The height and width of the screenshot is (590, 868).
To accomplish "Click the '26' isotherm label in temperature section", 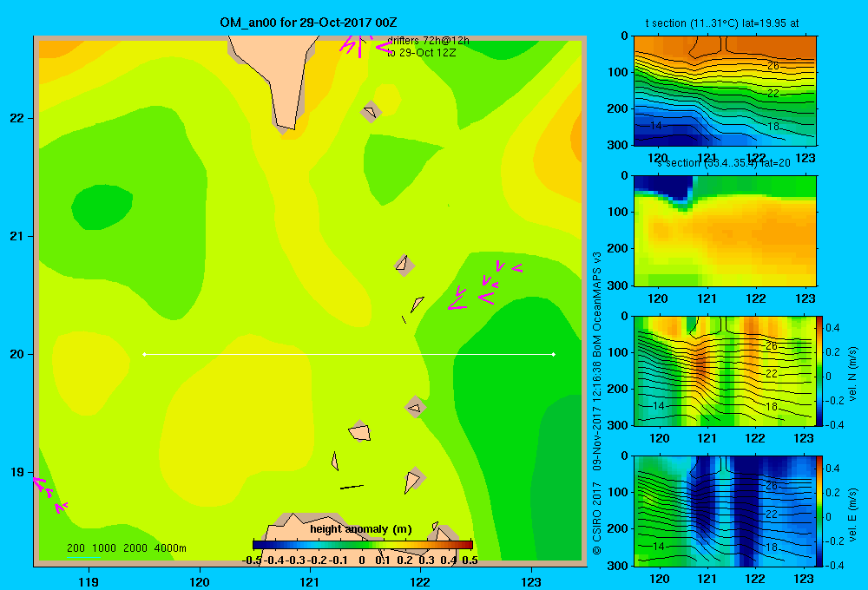I will tap(773, 66).
